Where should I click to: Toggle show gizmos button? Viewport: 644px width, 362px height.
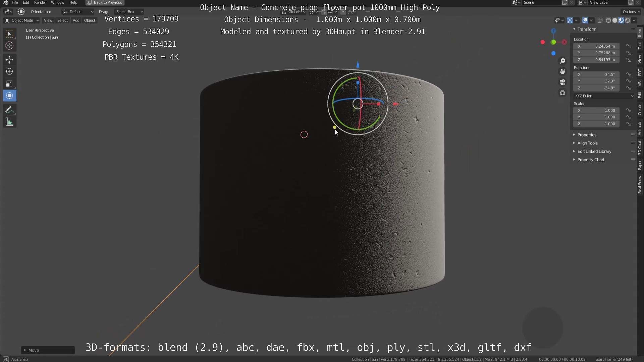pyautogui.click(x=570, y=20)
